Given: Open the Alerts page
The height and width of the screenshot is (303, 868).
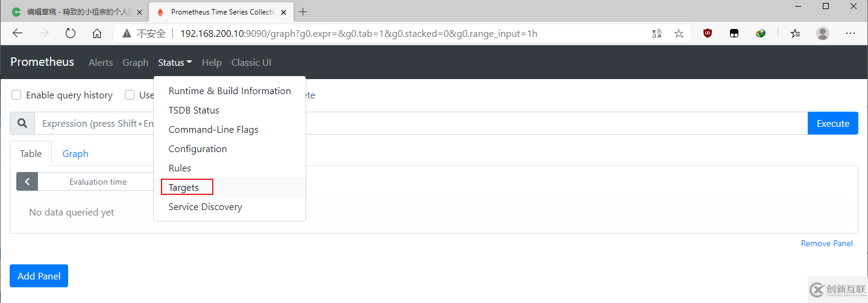Looking at the screenshot, I should (x=101, y=62).
